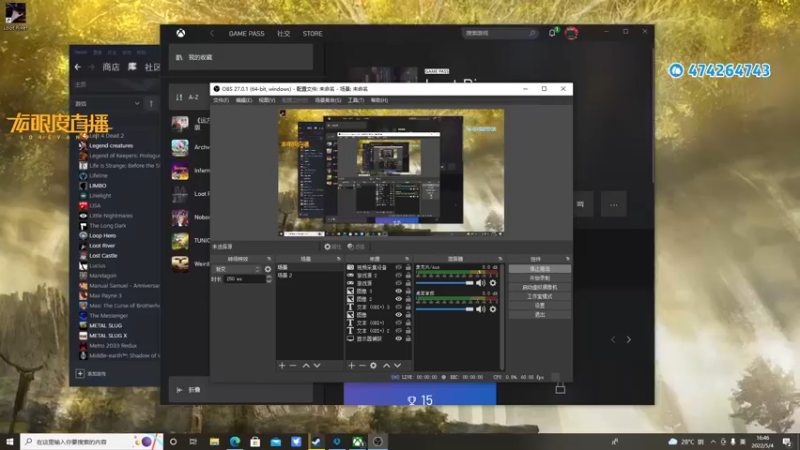The width and height of the screenshot is (800, 450).
Task: Open 桌面音频 audio settings gear
Action: pyautogui.click(x=493, y=309)
